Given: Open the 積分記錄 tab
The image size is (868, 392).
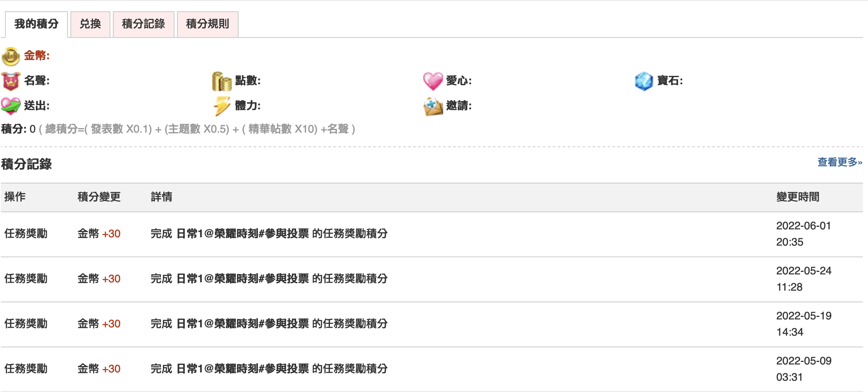Looking at the screenshot, I should (144, 24).
